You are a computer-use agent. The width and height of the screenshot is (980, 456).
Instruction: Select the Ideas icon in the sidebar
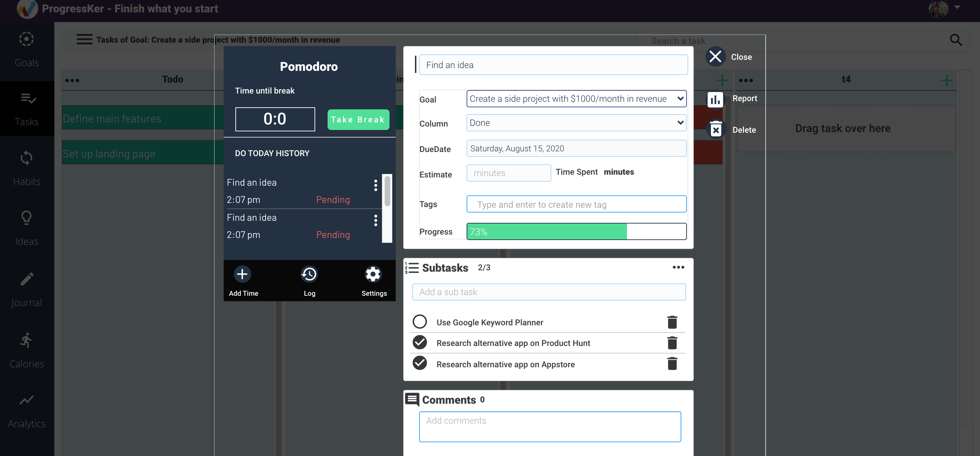click(26, 218)
